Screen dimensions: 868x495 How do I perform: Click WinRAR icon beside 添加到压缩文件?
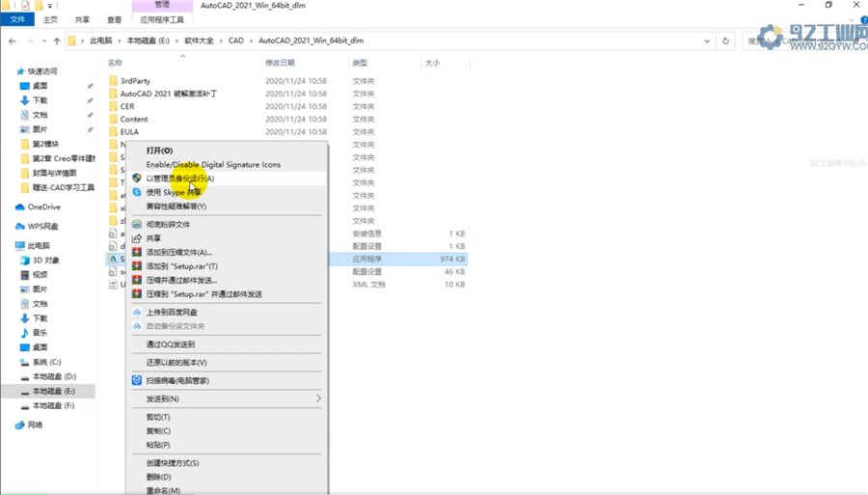(137, 252)
